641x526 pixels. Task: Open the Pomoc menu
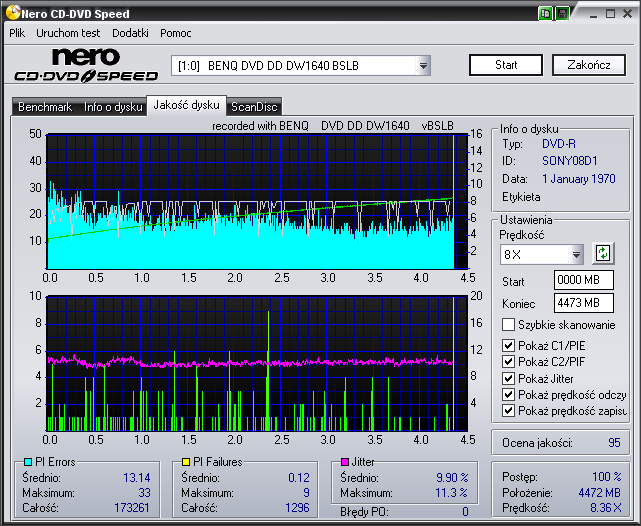tap(175, 33)
